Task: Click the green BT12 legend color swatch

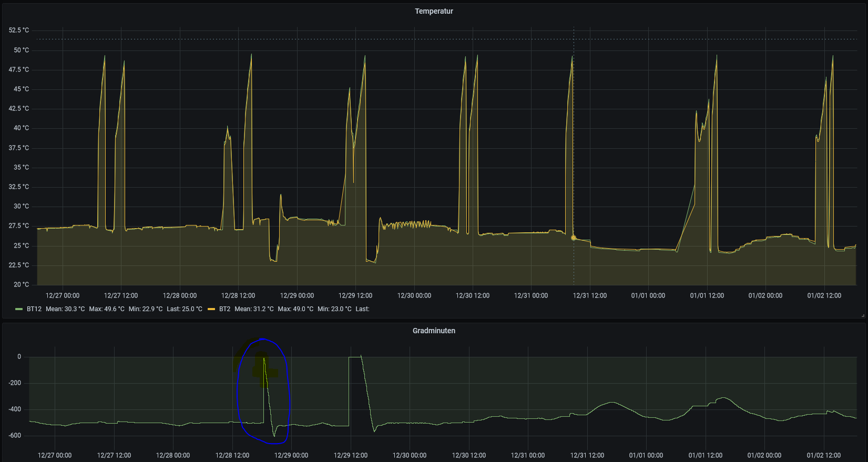Action: [x=19, y=309]
